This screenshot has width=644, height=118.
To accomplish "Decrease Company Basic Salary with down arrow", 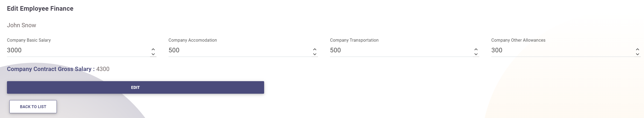I will coord(153,54).
